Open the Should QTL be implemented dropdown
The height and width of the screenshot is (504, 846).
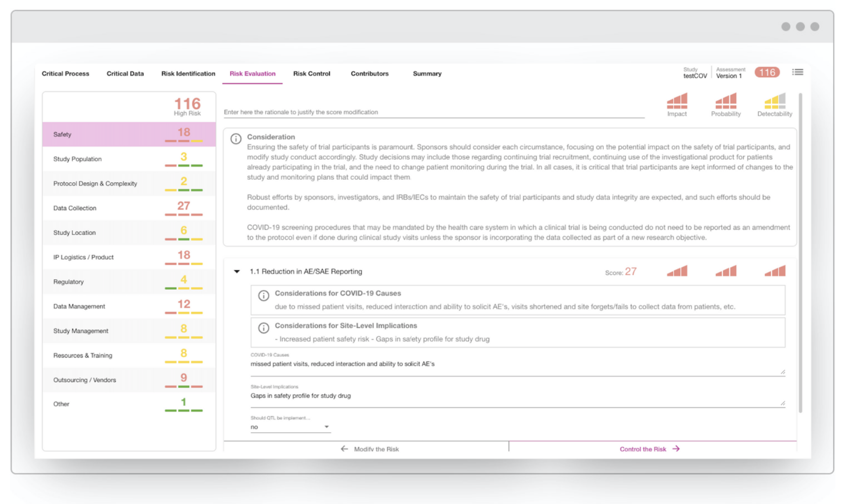tap(289, 427)
